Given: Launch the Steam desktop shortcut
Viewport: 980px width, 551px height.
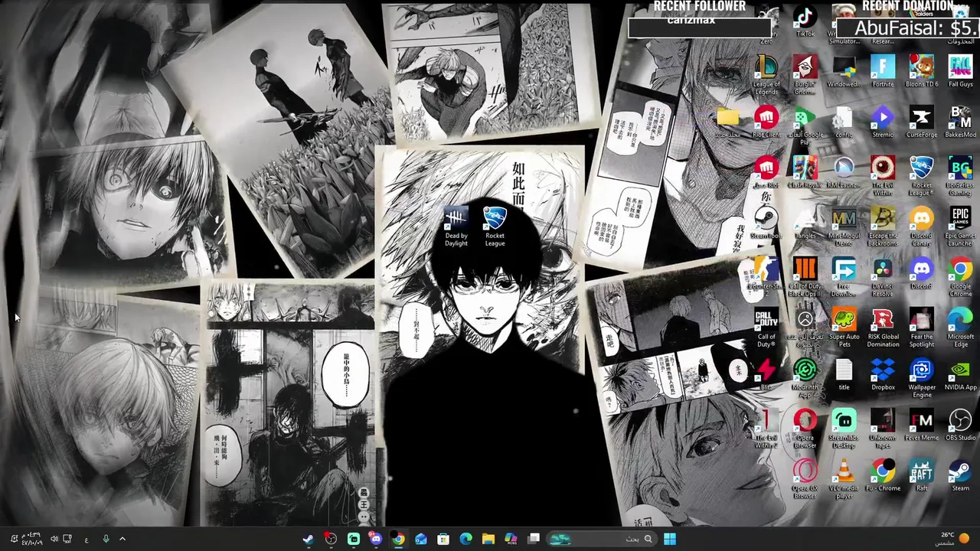Looking at the screenshot, I should pyautogui.click(x=960, y=476).
